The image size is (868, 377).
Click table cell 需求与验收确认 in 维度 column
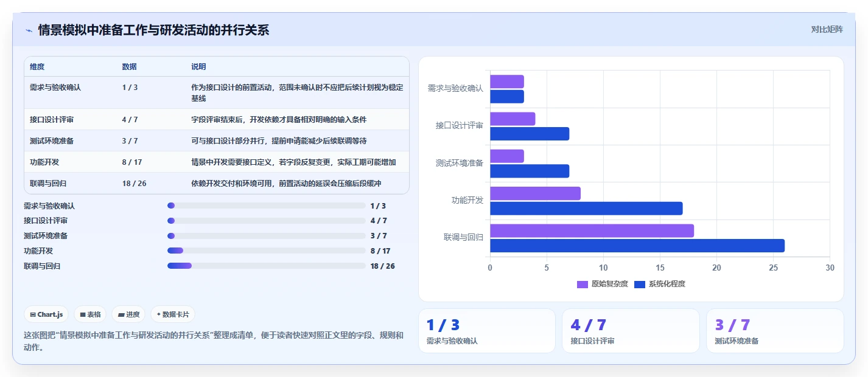point(55,88)
